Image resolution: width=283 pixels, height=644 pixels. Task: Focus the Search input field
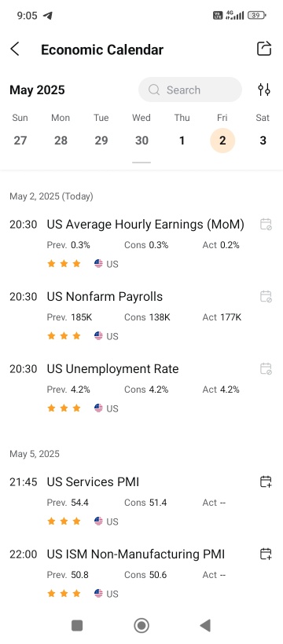point(190,90)
